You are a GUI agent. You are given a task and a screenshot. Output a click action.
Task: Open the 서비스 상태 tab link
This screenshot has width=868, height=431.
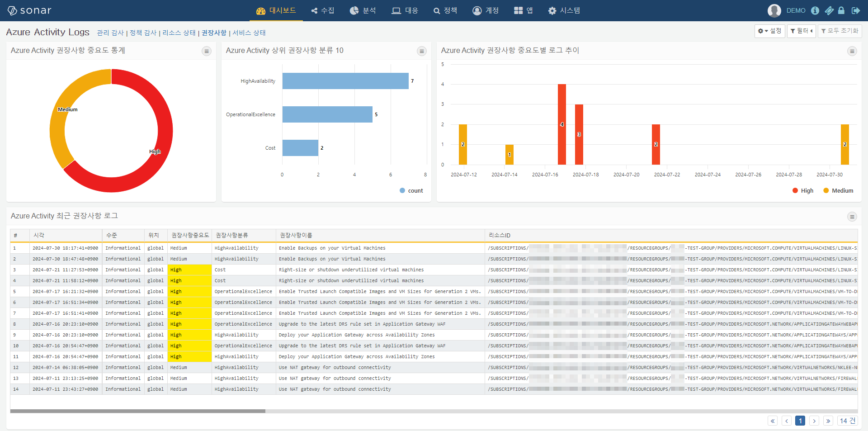pyautogui.click(x=249, y=33)
